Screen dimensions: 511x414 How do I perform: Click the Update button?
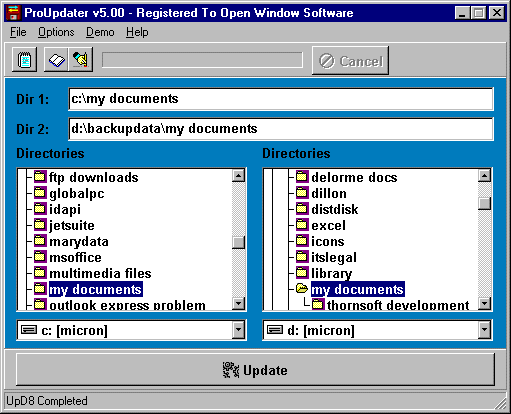tap(255, 370)
